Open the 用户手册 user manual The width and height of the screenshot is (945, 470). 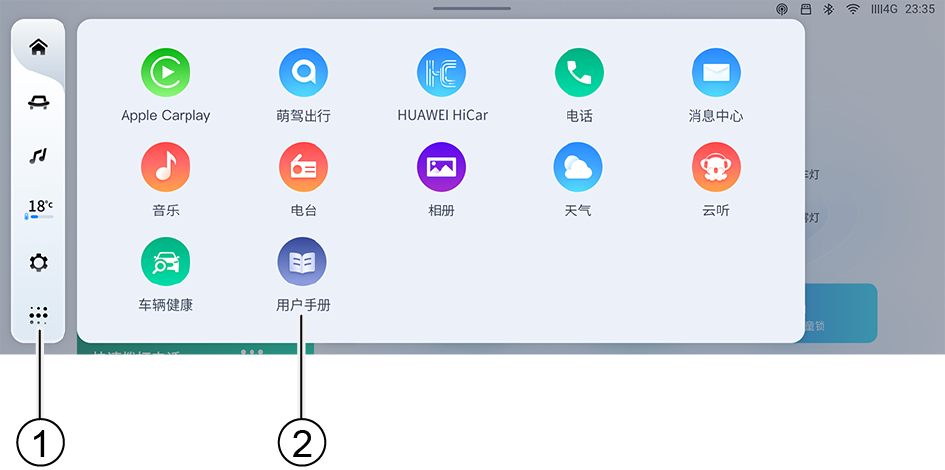click(x=303, y=262)
